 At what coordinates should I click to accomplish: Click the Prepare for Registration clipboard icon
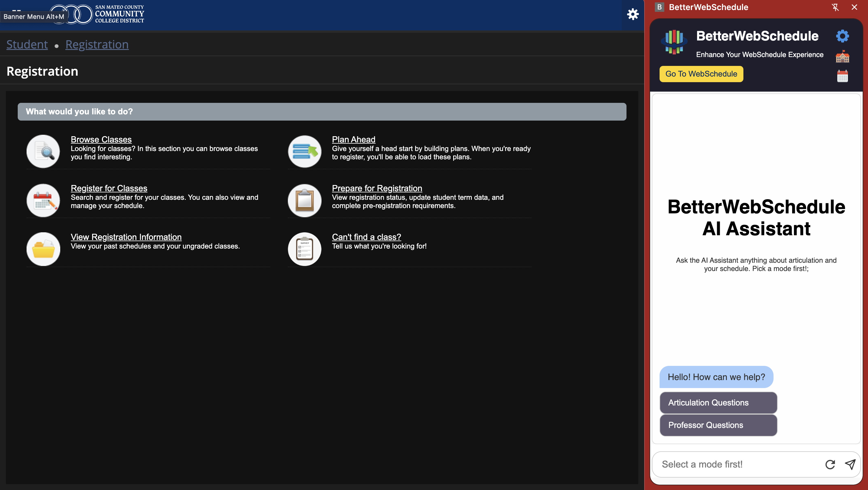click(x=304, y=200)
